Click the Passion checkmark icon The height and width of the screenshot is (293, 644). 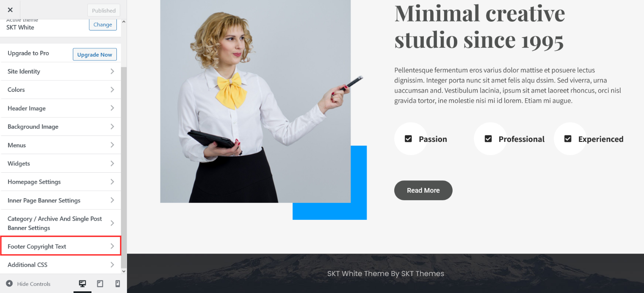pos(408,138)
